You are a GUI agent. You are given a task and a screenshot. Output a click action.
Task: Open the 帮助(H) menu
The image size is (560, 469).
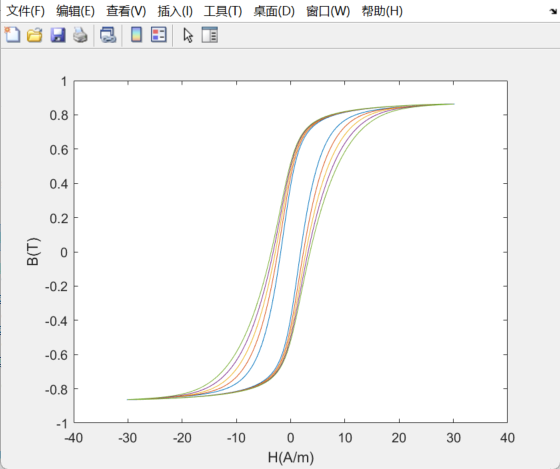click(x=382, y=11)
